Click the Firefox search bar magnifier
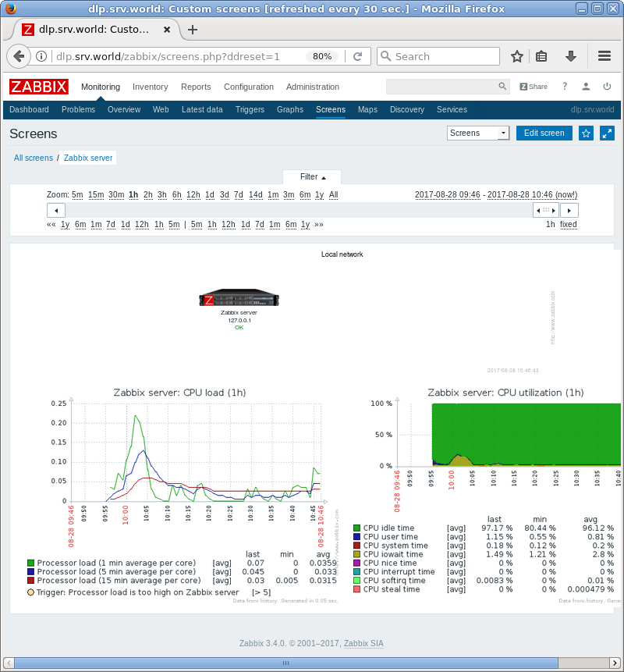624x672 pixels. pyautogui.click(x=386, y=56)
